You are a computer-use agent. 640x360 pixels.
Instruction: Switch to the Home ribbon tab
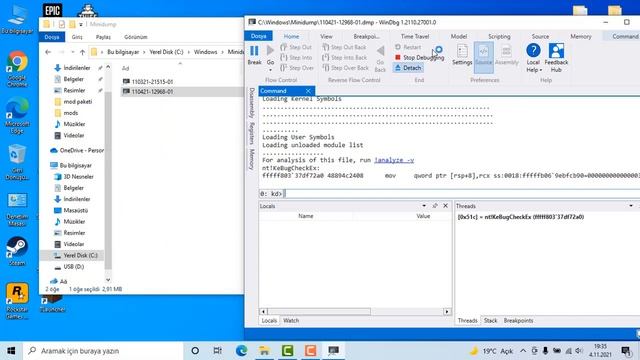point(291,36)
